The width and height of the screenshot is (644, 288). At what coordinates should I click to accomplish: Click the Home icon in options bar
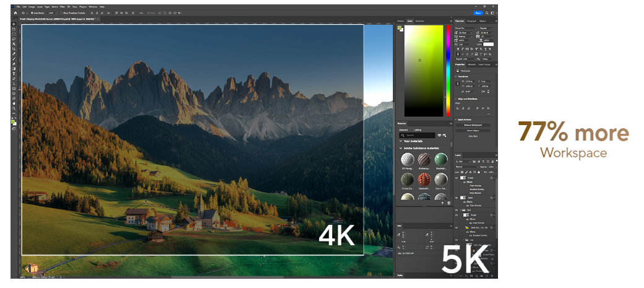pyautogui.click(x=15, y=12)
